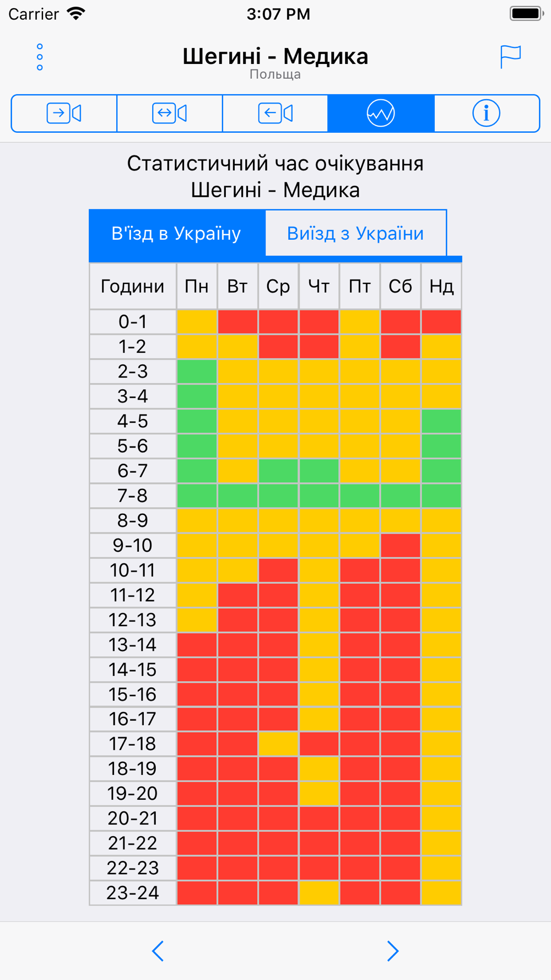Tap the "Шегині - Медика" title
This screenshot has width=551, height=980.
[275, 56]
